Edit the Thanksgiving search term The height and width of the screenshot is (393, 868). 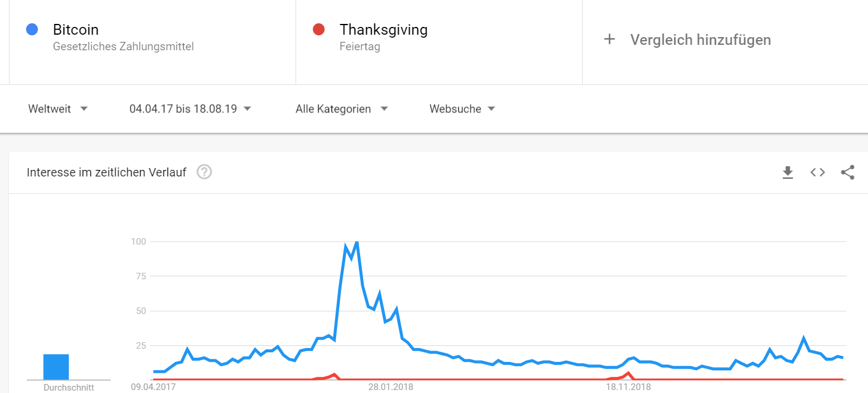[x=383, y=29]
